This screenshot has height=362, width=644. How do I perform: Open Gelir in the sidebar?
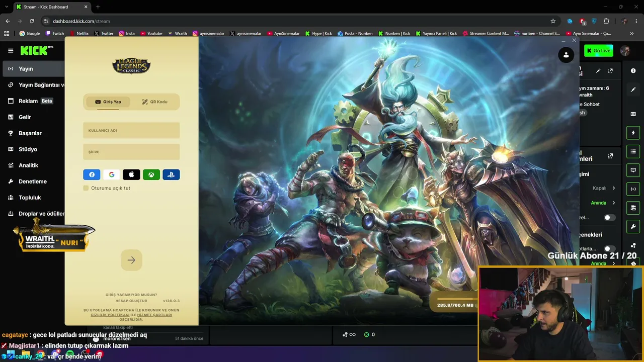[x=33, y=117]
